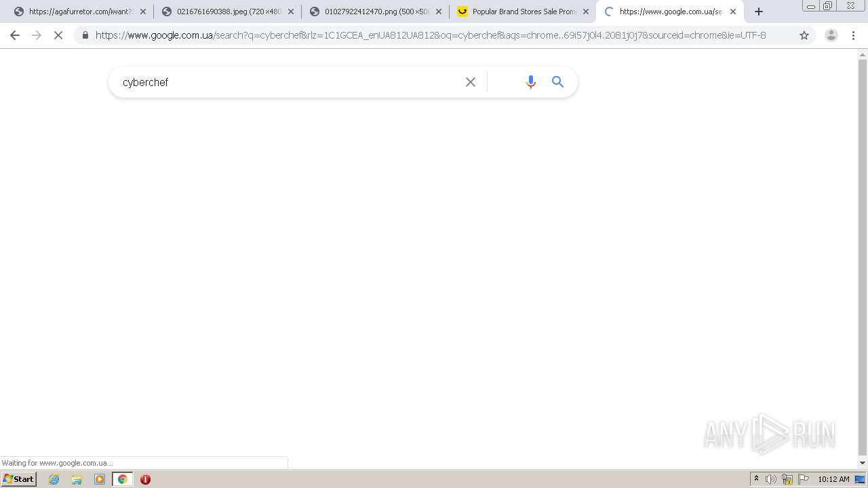
Task: Clear the cyberchef search text
Action: coord(471,82)
